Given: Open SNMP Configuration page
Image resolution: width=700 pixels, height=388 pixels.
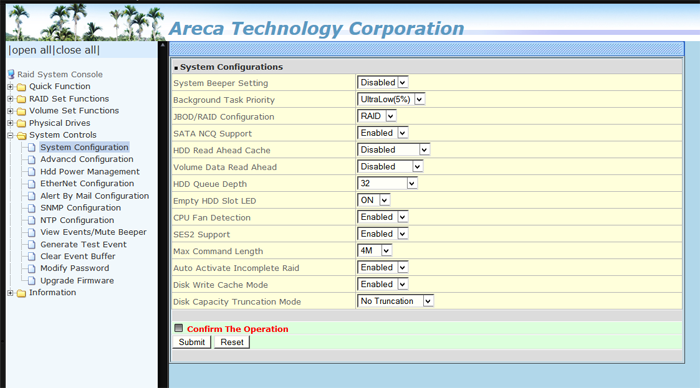Looking at the screenshot, I should point(80,208).
